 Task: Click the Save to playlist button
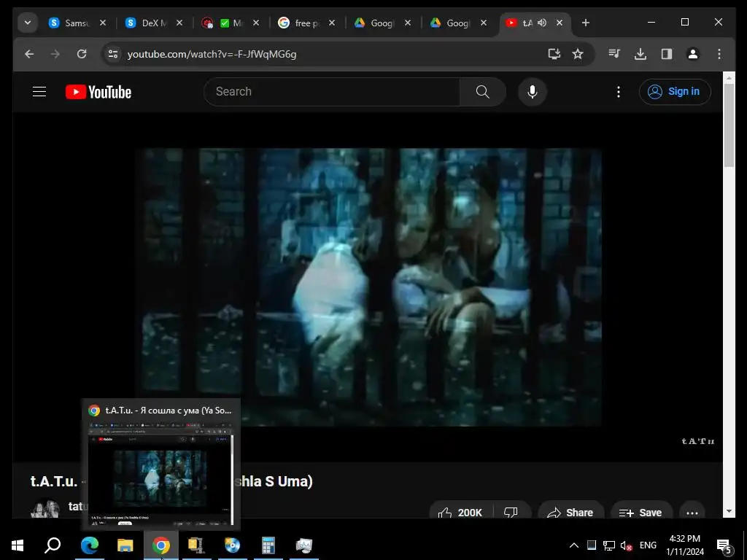click(640, 513)
